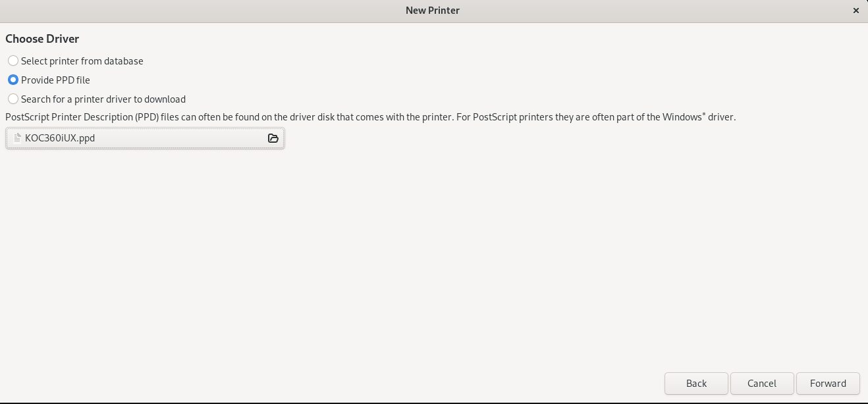
Task: Close the New Printer window
Action: coord(856,11)
